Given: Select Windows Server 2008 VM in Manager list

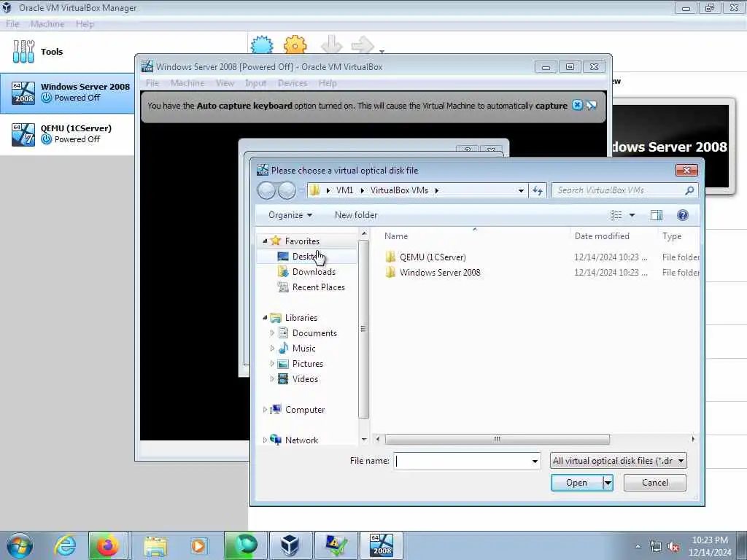Looking at the screenshot, I should pos(66,93).
